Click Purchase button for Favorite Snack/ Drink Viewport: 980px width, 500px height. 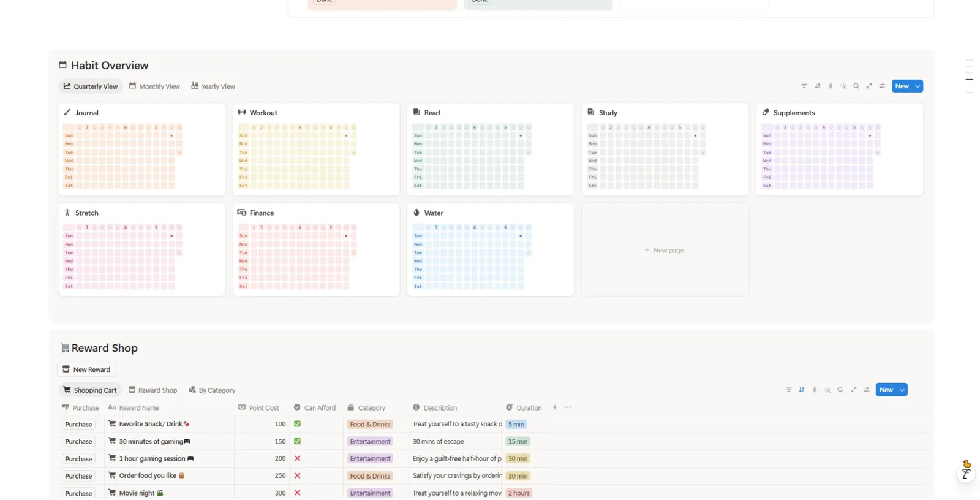coord(78,424)
